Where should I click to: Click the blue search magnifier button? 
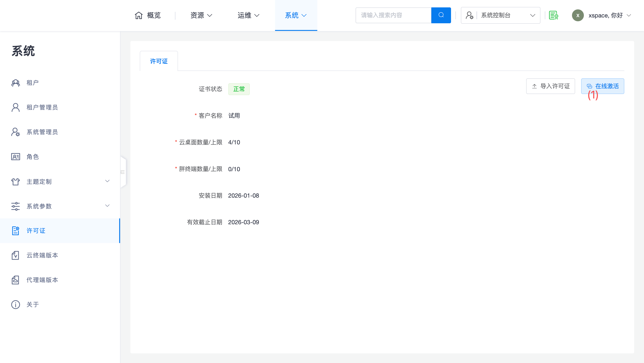[441, 15]
